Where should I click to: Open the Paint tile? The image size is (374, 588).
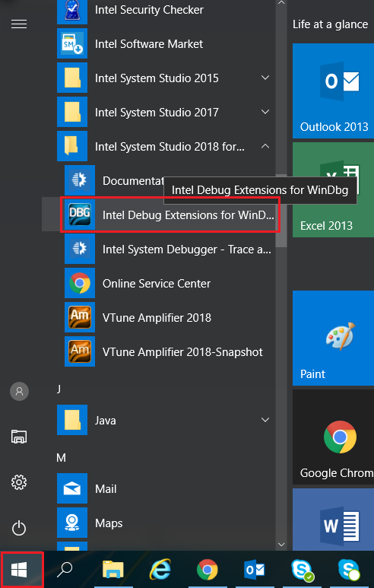(x=333, y=338)
